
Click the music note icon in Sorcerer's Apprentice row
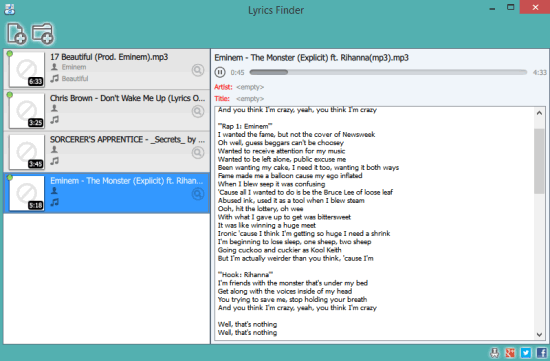click(54, 161)
